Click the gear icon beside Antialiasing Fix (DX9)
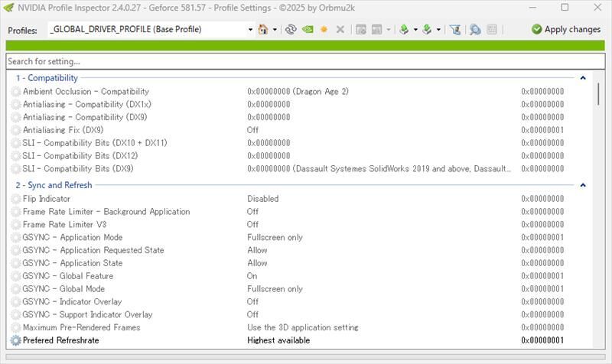 tap(15, 130)
